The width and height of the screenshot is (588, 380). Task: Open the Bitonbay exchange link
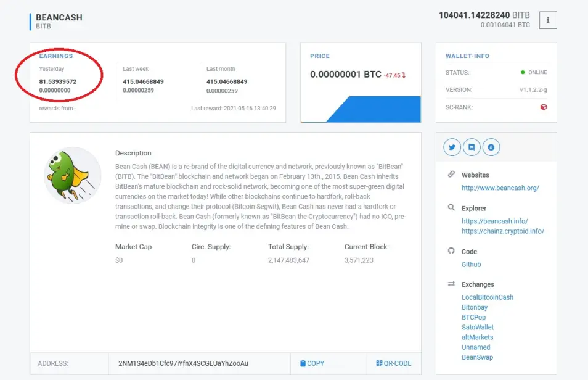tap(475, 307)
